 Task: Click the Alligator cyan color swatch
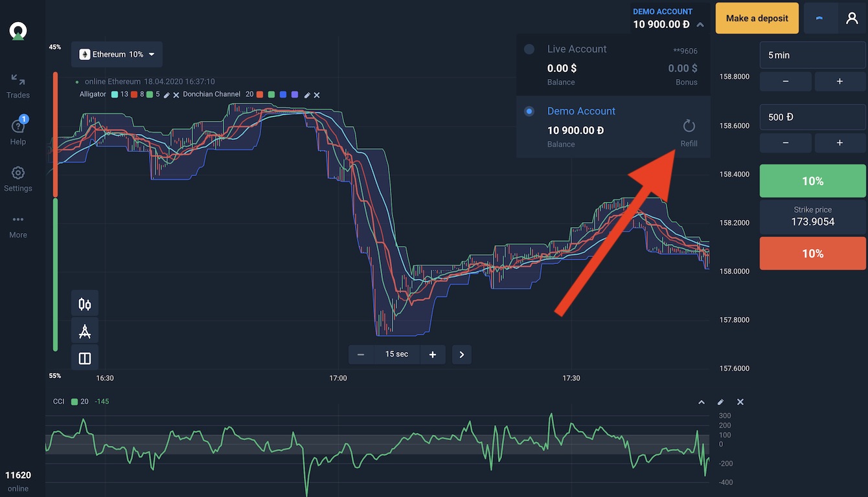115,94
